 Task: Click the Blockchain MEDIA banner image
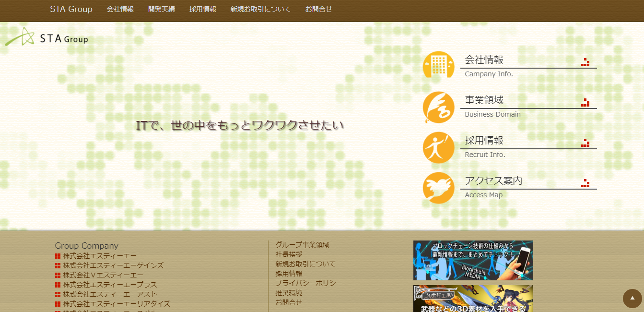(473, 260)
